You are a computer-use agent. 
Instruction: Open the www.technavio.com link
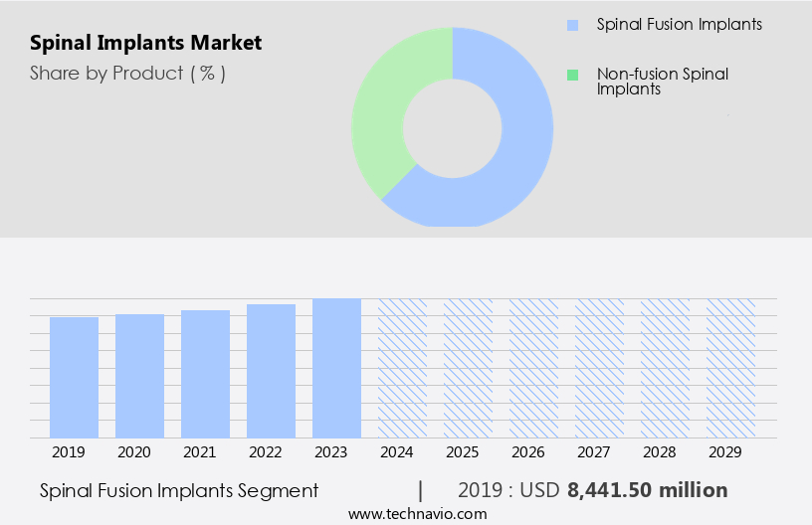coord(417,514)
